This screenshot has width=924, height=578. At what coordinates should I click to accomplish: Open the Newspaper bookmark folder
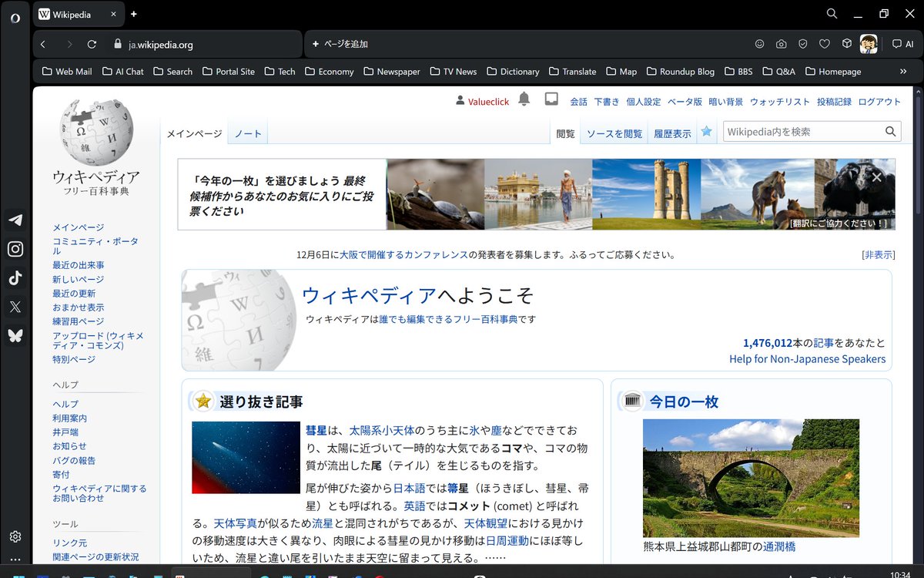391,71
